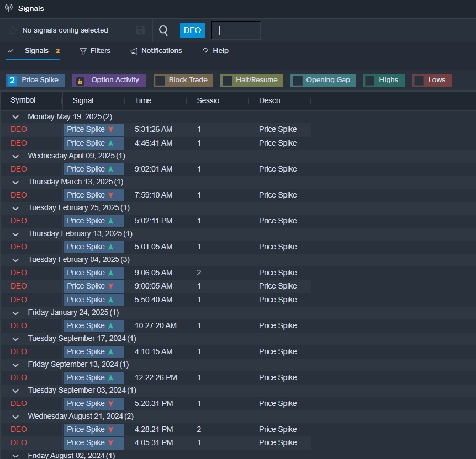The height and width of the screenshot is (459, 476).
Task: Click the question mark Help icon
Action: pos(205,51)
